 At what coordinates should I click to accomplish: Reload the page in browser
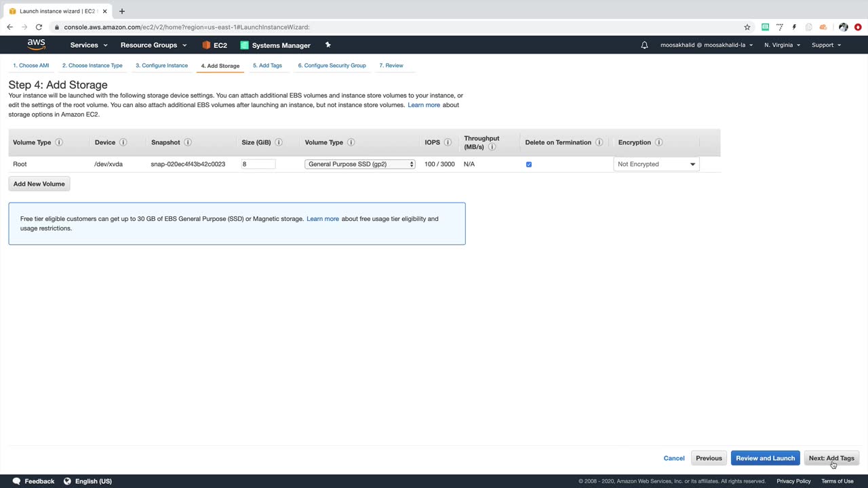[x=39, y=27]
